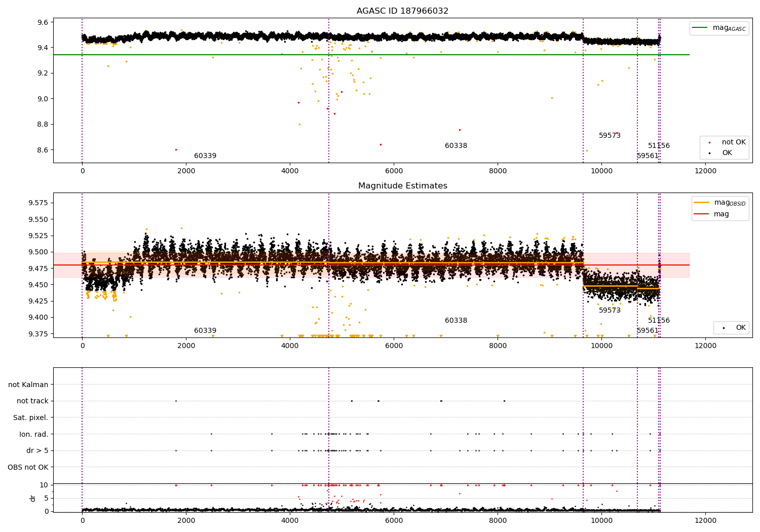Click the 9.550 y-axis tick label
760x532 pixels.
(39, 219)
